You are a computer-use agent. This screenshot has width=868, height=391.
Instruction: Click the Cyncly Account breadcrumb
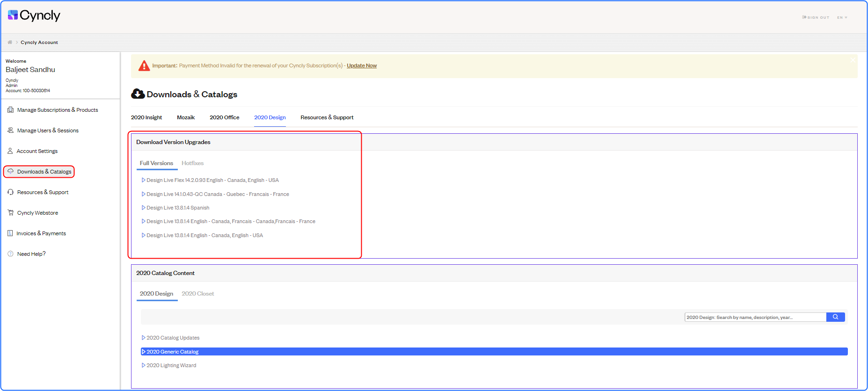pyautogui.click(x=39, y=43)
